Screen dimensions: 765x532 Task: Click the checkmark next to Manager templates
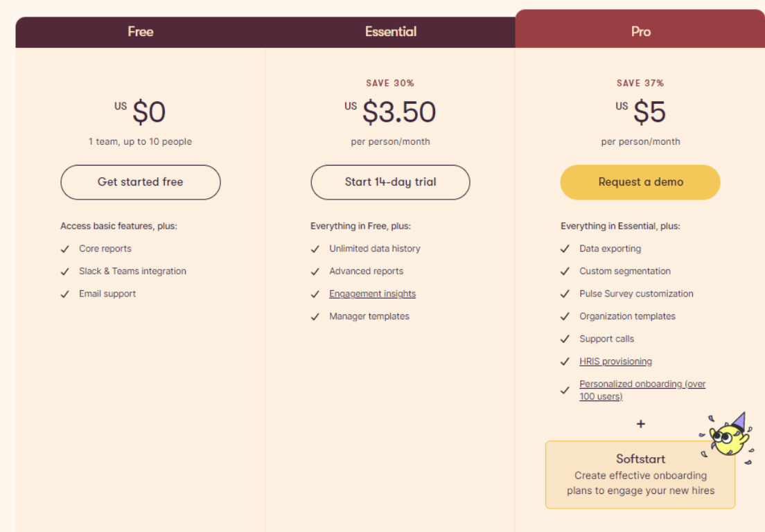(315, 317)
